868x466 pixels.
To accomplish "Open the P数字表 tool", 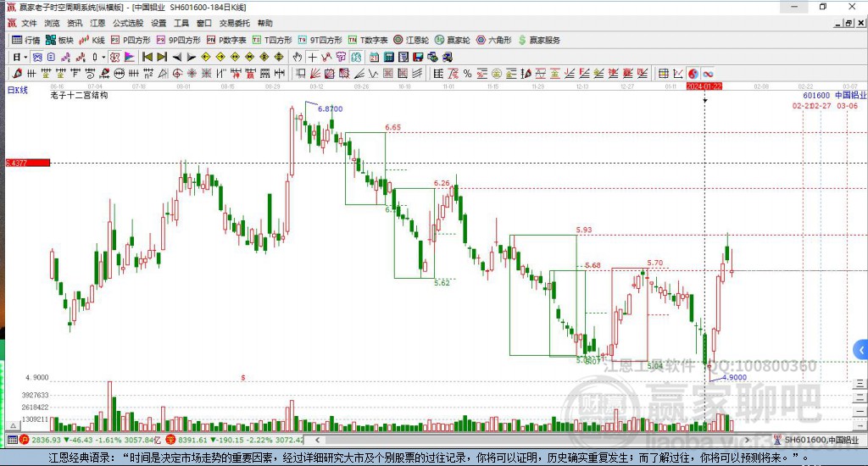I will 225,40.
